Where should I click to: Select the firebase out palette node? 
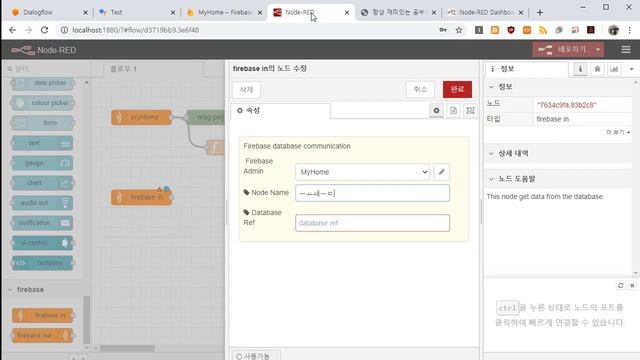(x=42, y=336)
